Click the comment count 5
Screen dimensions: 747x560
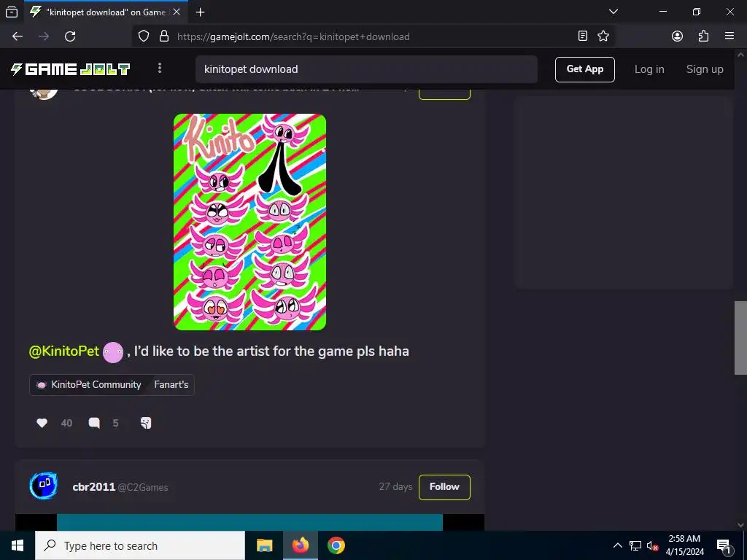click(115, 424)
